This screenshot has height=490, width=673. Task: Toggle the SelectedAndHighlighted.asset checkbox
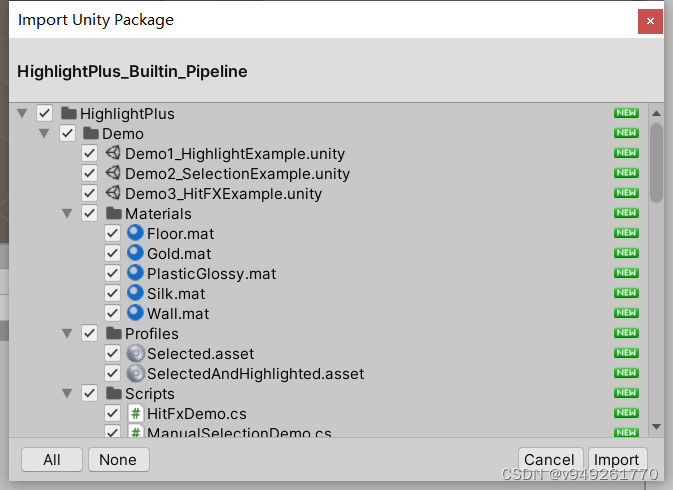[x=112, y=373]
